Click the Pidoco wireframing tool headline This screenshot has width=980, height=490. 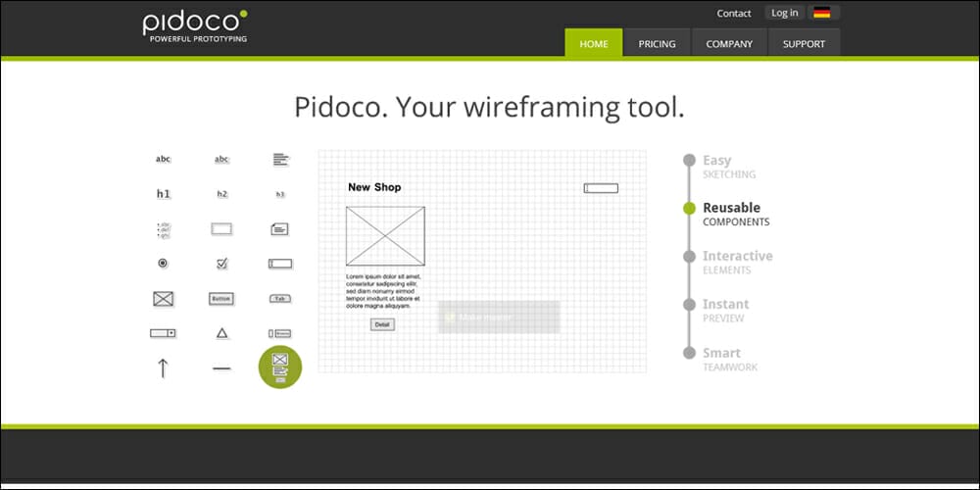coord(489,107)
